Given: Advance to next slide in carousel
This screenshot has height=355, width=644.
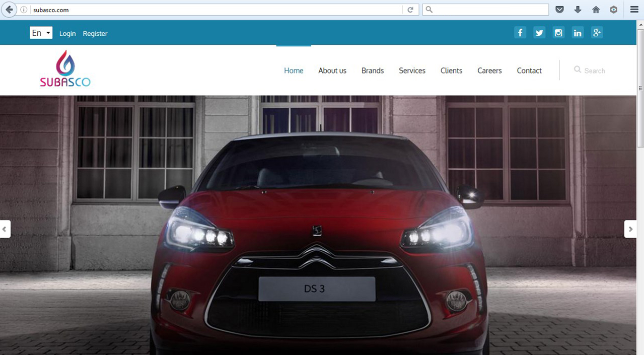Looking at the screenshot, I should 630,229.
